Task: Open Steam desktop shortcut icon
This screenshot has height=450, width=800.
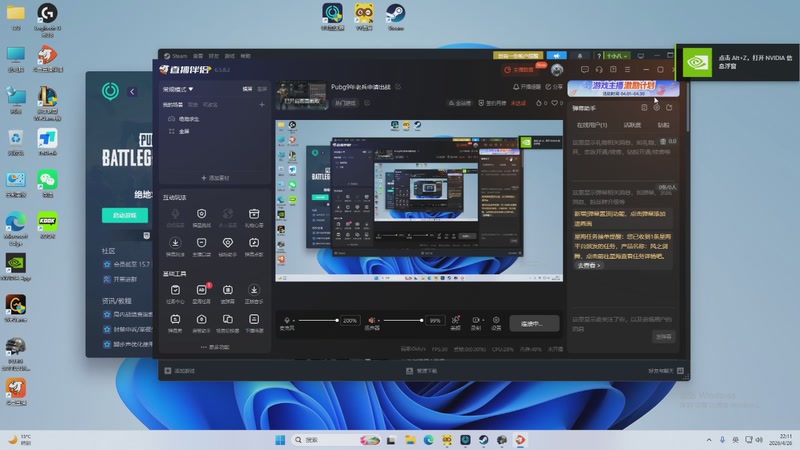Action: (x=395, y=17)
